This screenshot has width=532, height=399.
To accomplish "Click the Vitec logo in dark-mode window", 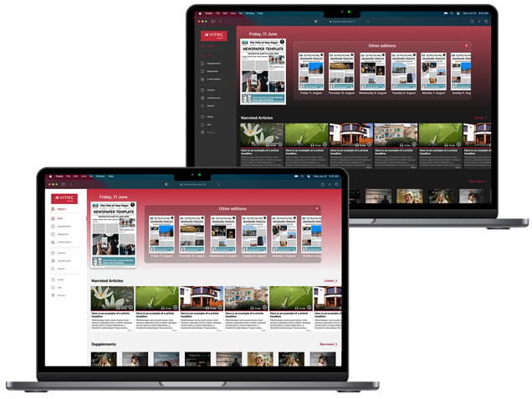I will (x=213, y=36).
